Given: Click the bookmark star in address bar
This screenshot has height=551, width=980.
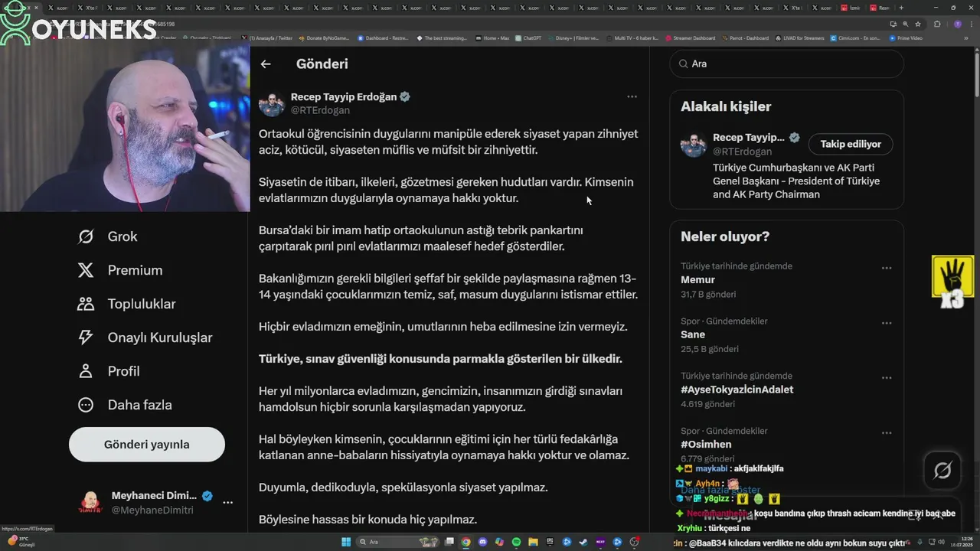Looking at the screenshot, I should tap(918, 24).
